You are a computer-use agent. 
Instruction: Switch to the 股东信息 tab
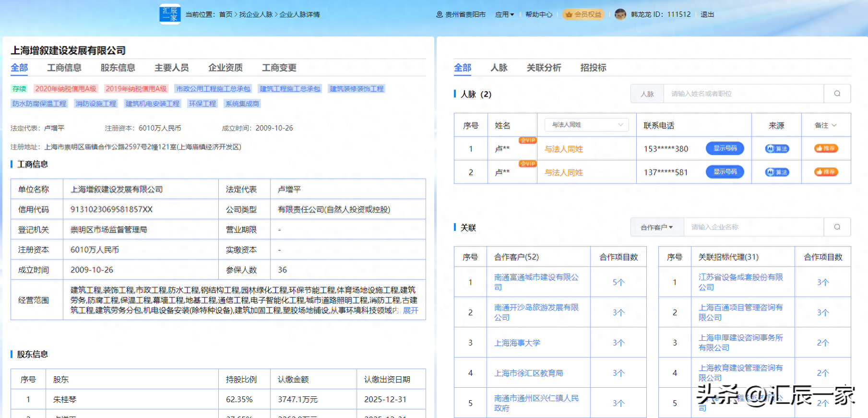coord(118,68)
